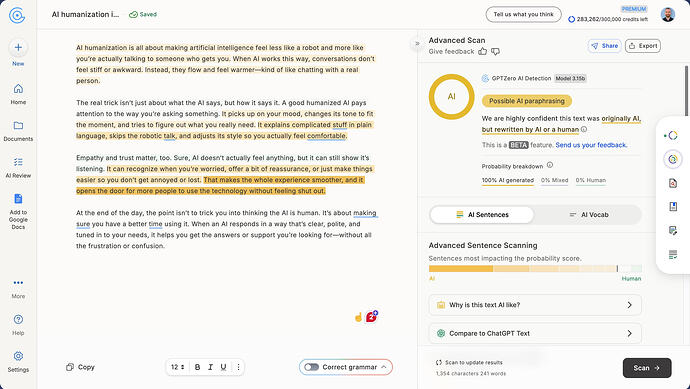This screenshot has width=690, height=389.
Task: Click the document title 'AI humanization i...'
Action: [85, 15]
